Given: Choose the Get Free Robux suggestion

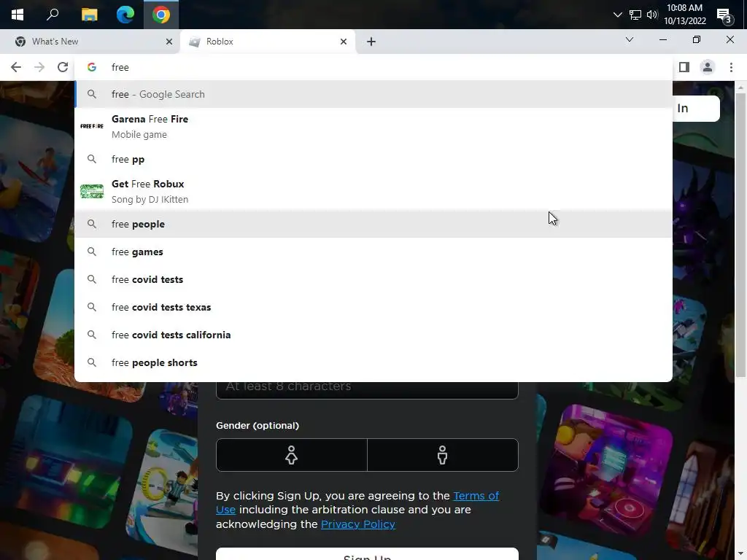Looking at the screenshot, I should 373,191.
